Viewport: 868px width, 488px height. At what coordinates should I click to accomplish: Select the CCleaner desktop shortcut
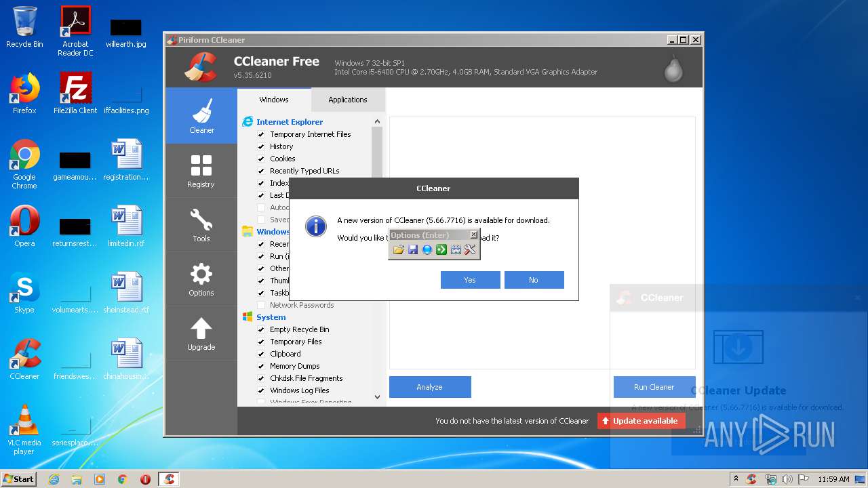coord(24,359)
